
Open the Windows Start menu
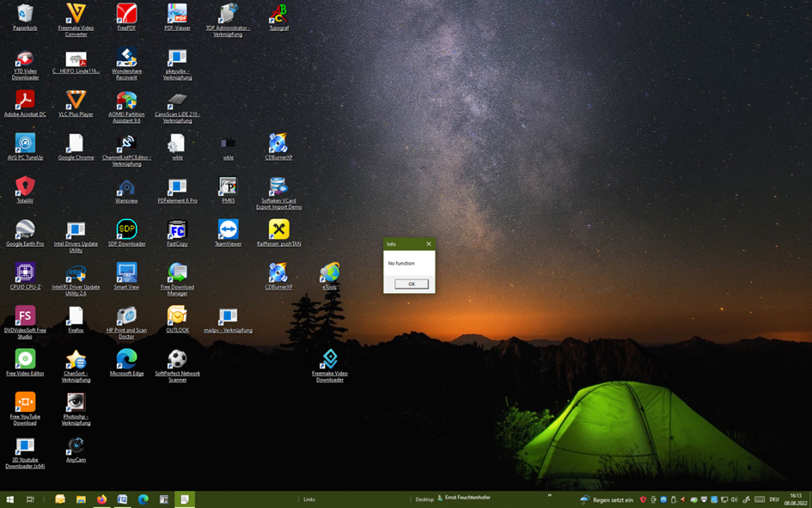(x=9, y=499)
